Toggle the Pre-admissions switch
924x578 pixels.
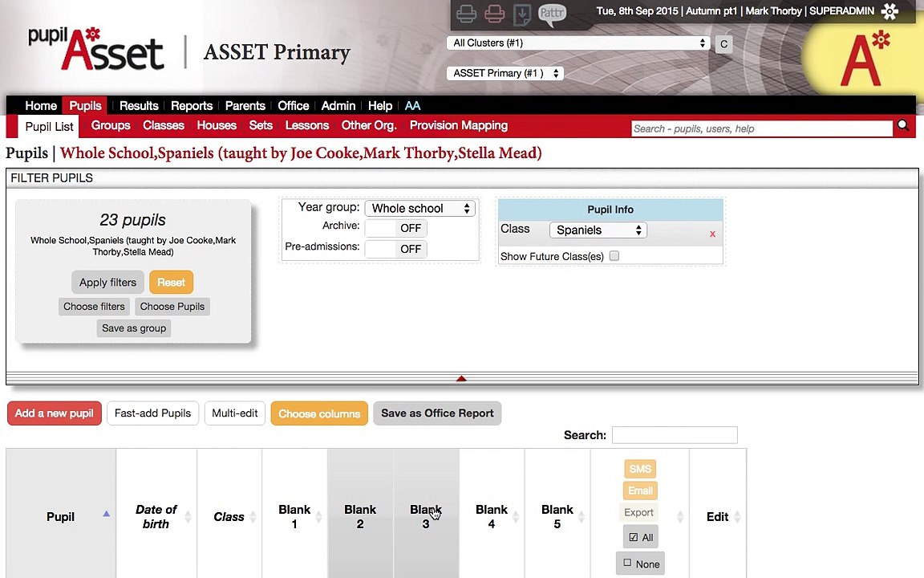396,249
